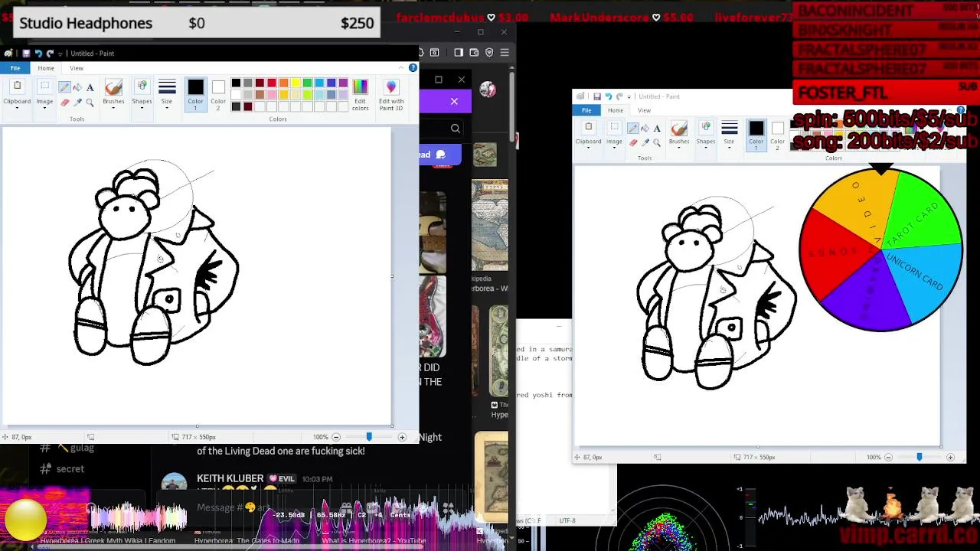Viewport: 980px width, 551px height.
Task: Click Undo arrow in right Paint title bar
Action: click(x=608, y=96)
